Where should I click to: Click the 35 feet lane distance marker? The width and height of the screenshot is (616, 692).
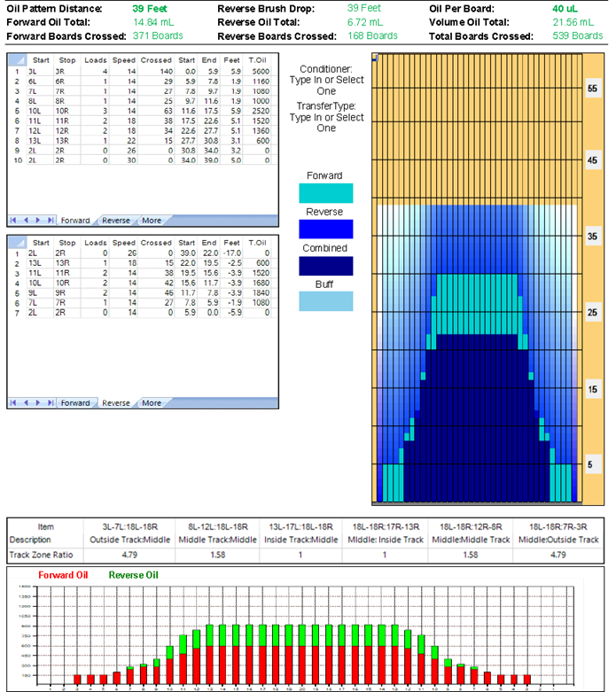point(592,238)
